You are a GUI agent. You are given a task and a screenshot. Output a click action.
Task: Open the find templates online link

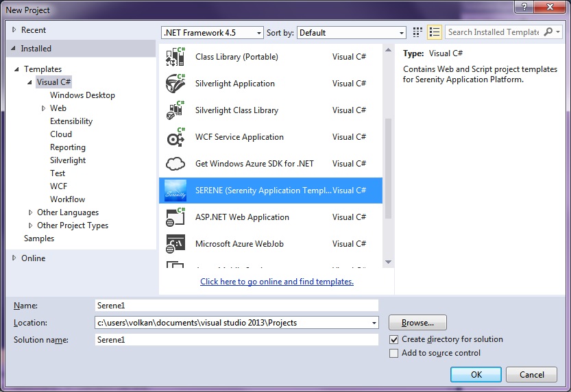pos(277,282)
